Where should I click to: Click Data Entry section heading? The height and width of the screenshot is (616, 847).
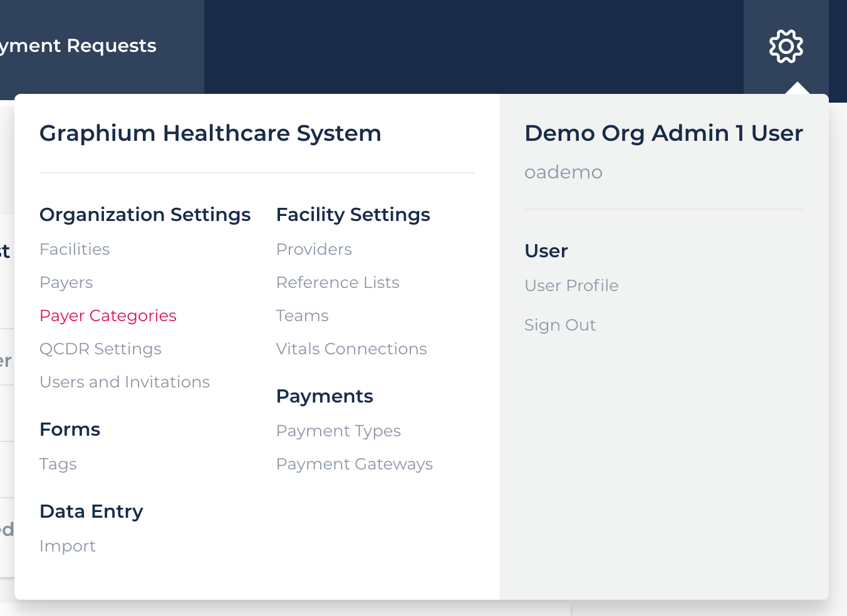click(x=91, y=511)
